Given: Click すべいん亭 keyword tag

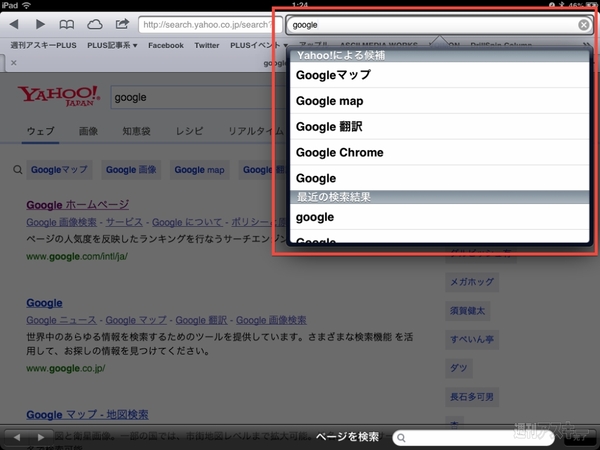Looking at the screenshot, I should 472,339.
